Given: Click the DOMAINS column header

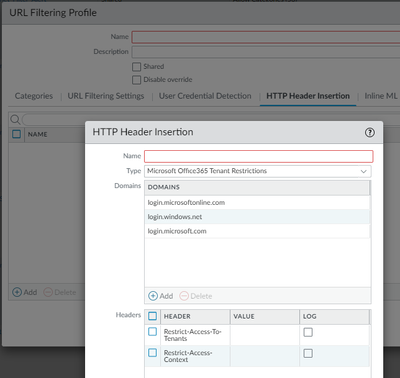Looking at the screenshot, I should point(257,187).
